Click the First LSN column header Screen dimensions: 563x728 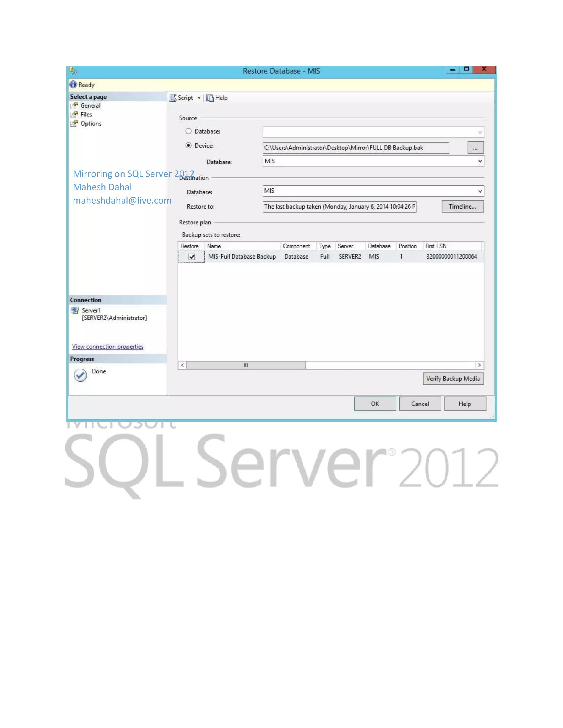452,246
